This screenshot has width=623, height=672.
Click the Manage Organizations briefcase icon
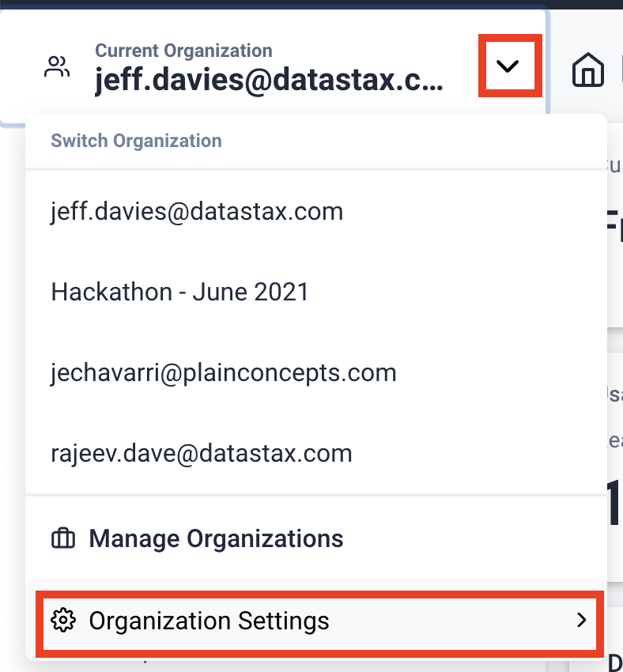click(x=63, y=538)
